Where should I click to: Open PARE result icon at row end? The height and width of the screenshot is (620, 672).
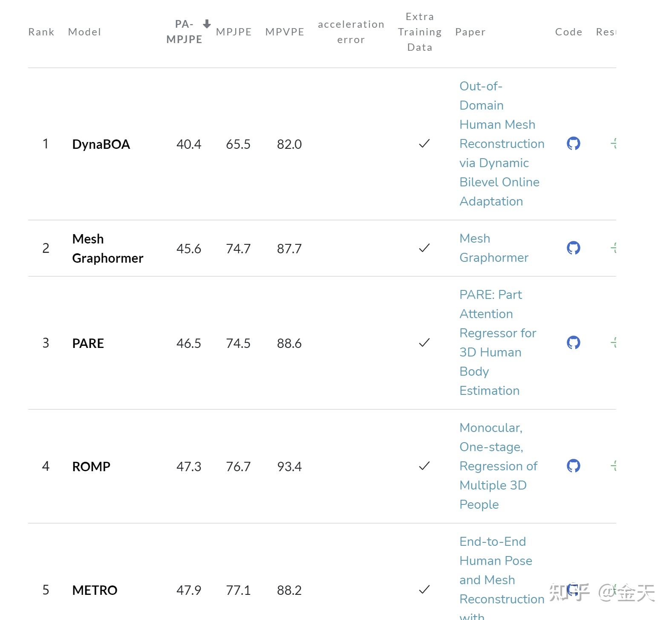tap(613, 342)
